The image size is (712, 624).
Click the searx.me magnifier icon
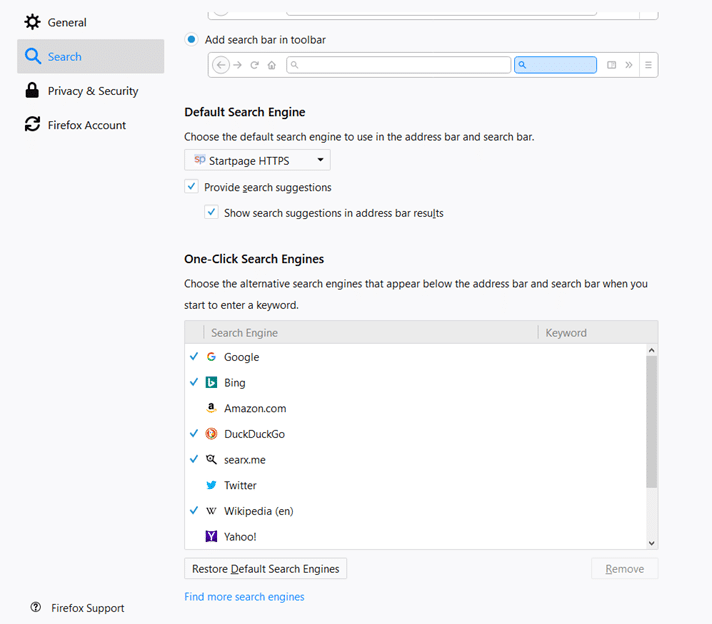[211, 459]
